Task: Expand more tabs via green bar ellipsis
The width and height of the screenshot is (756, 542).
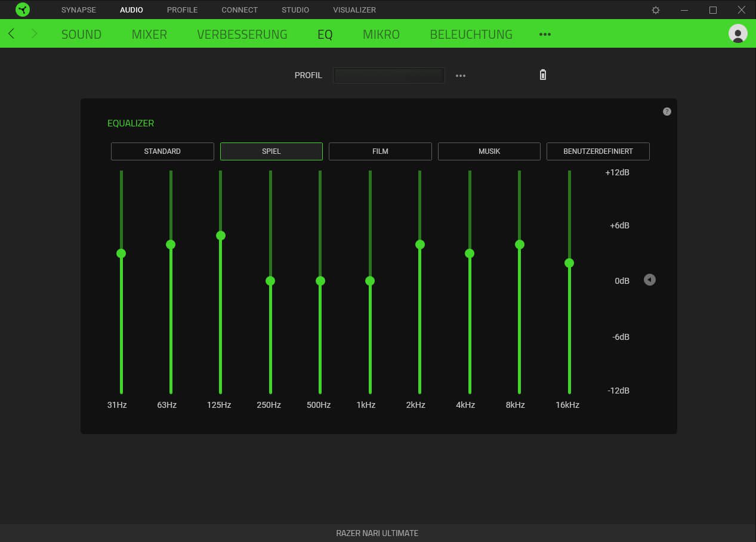Action: point(544,35)
